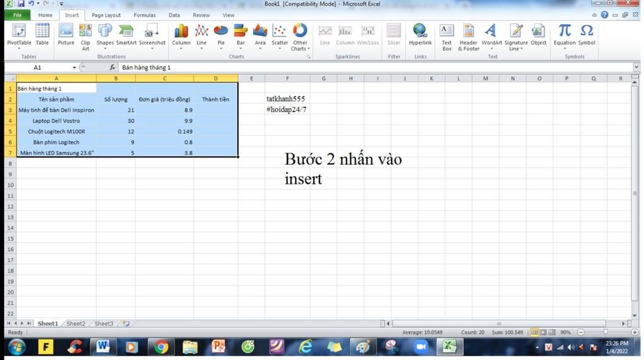The height and width of the screenshot is (360, 644).
Task: Insert an Equation
Action: tap(564, 36)
